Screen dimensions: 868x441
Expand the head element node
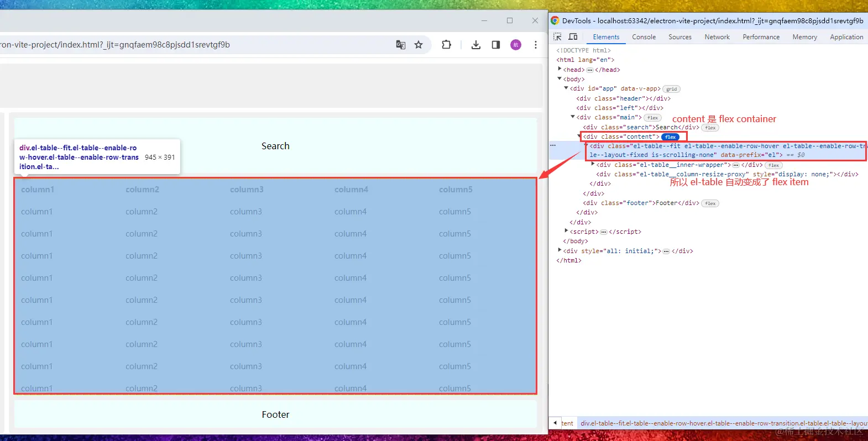[x=560, y=69]
